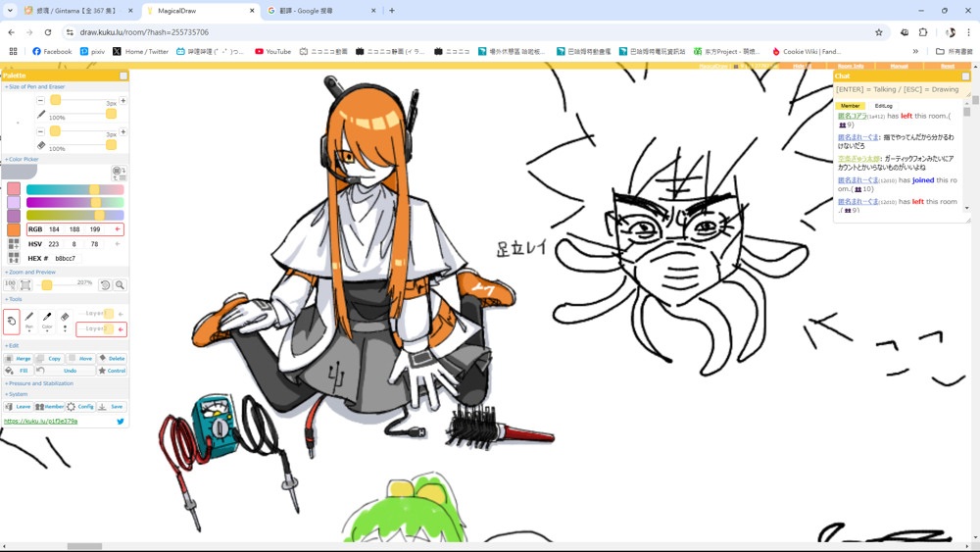Click the new tab plus button

[392, 11]
